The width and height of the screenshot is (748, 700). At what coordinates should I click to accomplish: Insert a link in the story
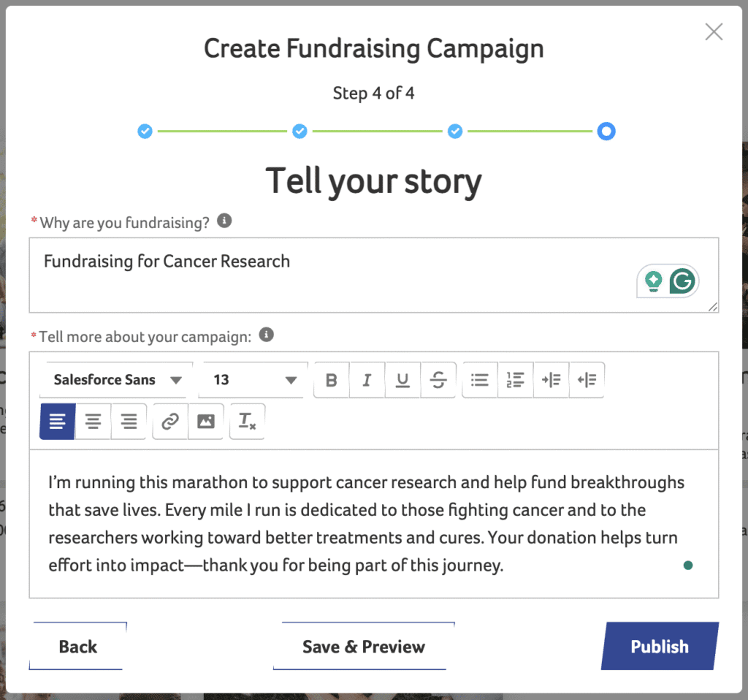click(x=170, y=422)
